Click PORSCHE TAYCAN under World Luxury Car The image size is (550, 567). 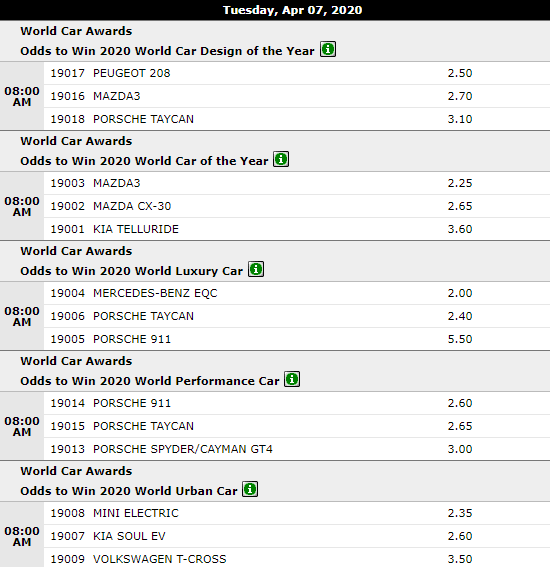coord(143,316)
